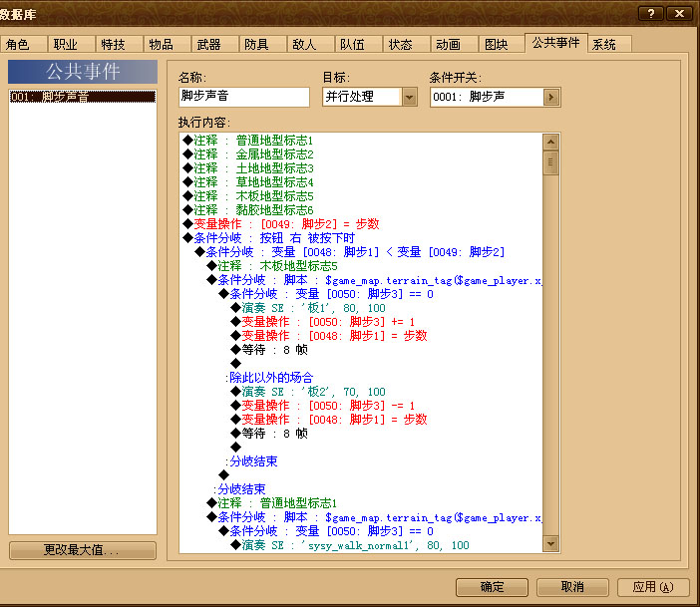Select 变量操作 [0049: 脚步2] = 步数 line

[x=281, y=223]
